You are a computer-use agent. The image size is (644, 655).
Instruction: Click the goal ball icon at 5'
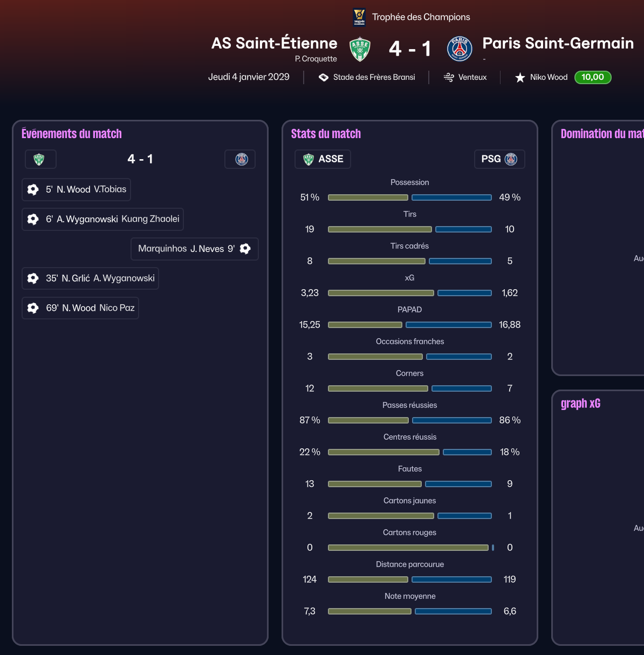[x=33, y=189]
